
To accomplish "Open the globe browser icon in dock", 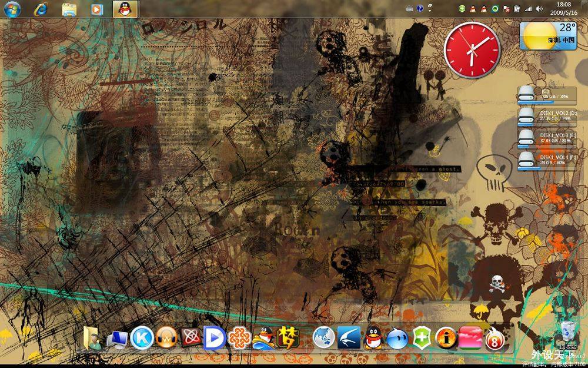I will click(323, 338).
